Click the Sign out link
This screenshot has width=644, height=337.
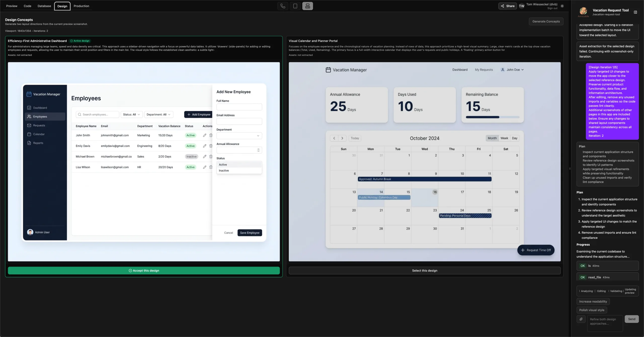click(x=552, y=8)
